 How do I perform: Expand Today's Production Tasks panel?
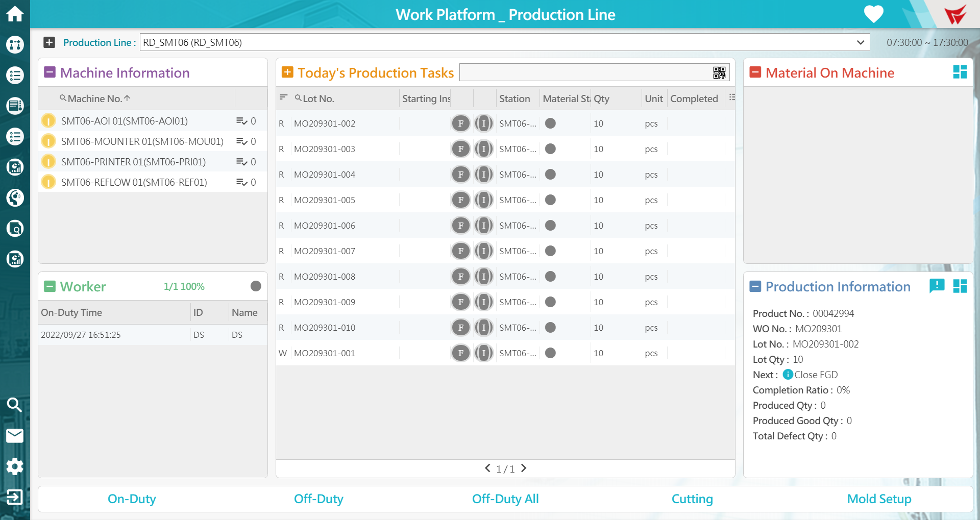click(x=287, y=72)
